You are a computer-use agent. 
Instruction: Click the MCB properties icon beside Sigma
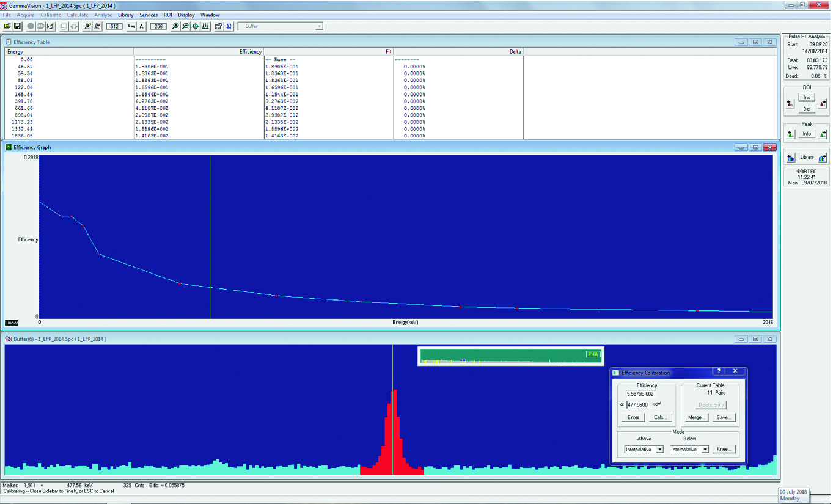click(x=218, y=26)
